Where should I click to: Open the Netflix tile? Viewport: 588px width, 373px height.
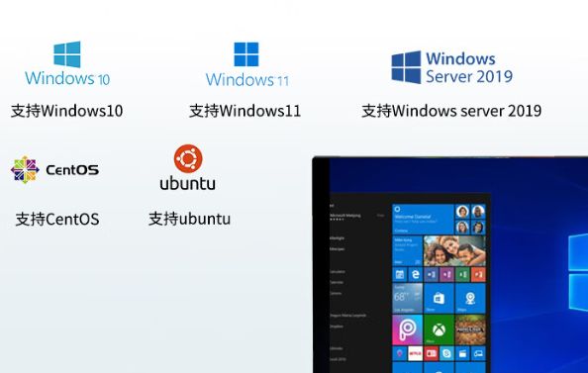coord(415,353)
